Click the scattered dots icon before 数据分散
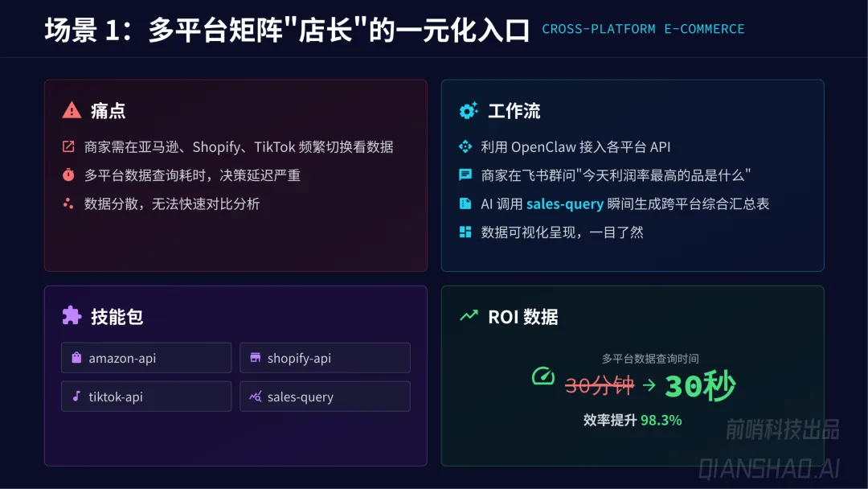This screenshot has width=868, height=489. pos(68,203)
